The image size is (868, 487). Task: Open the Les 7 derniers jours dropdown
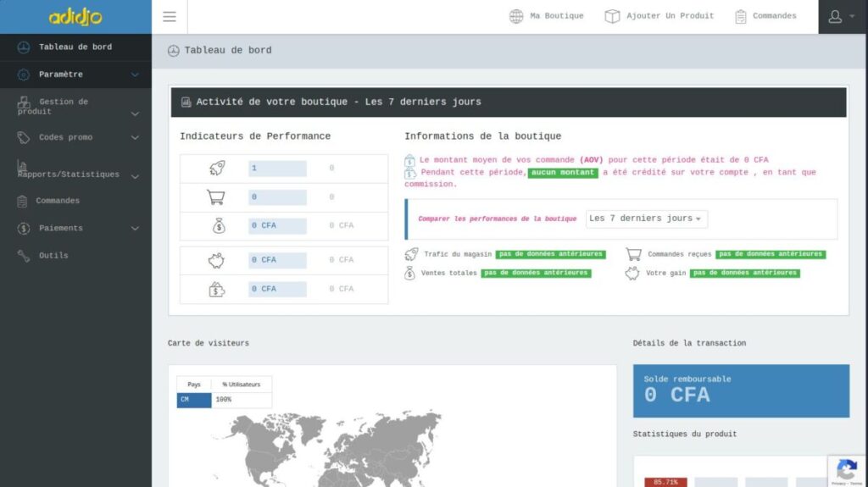[646, 219]
